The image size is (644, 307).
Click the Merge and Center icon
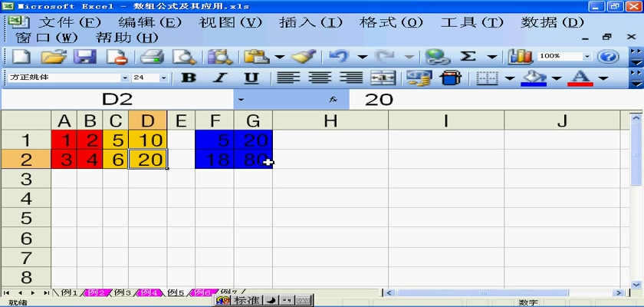pyautogui.click(x=383, y=78)
